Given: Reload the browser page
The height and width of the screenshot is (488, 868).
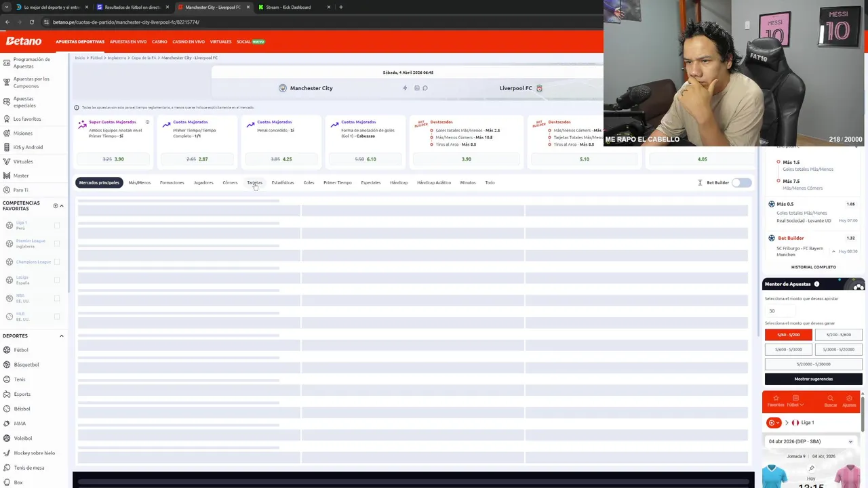Looking at the screenshot, I should [31, 22].
